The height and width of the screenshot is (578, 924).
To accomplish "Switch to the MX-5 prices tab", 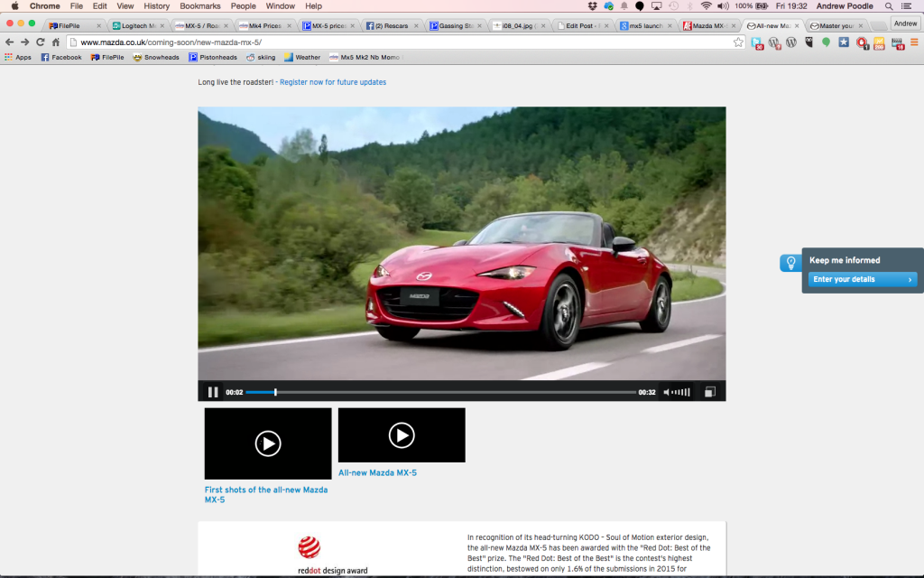I will coord(328,25).
